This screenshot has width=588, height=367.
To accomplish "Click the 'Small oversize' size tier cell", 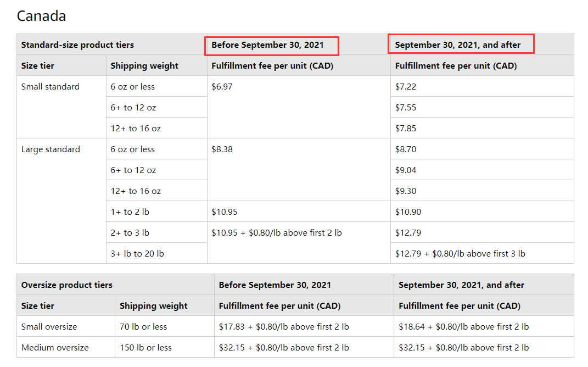I will 66,326.
